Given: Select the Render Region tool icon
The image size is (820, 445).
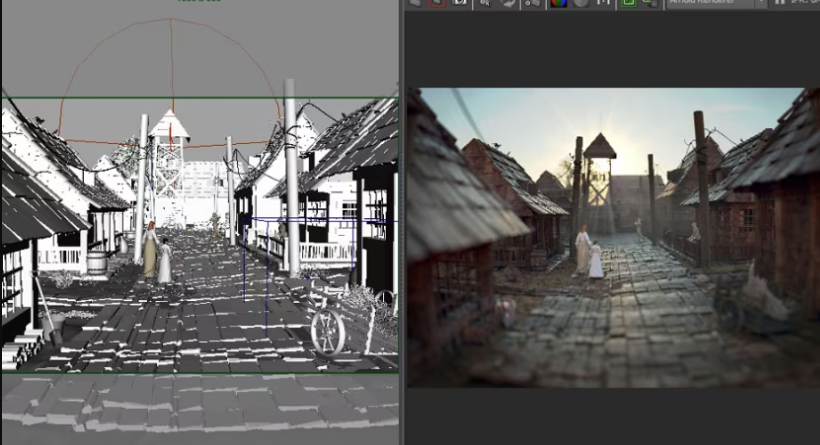Looking at the screenshot, I should 437,3.
